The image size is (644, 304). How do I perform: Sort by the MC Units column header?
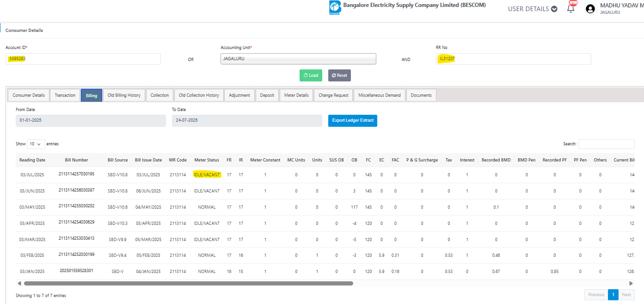coord(296,160)
